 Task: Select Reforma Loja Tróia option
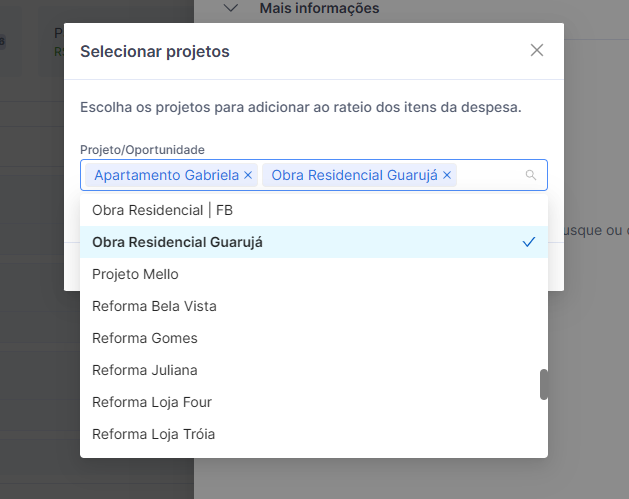coord(154,434)
